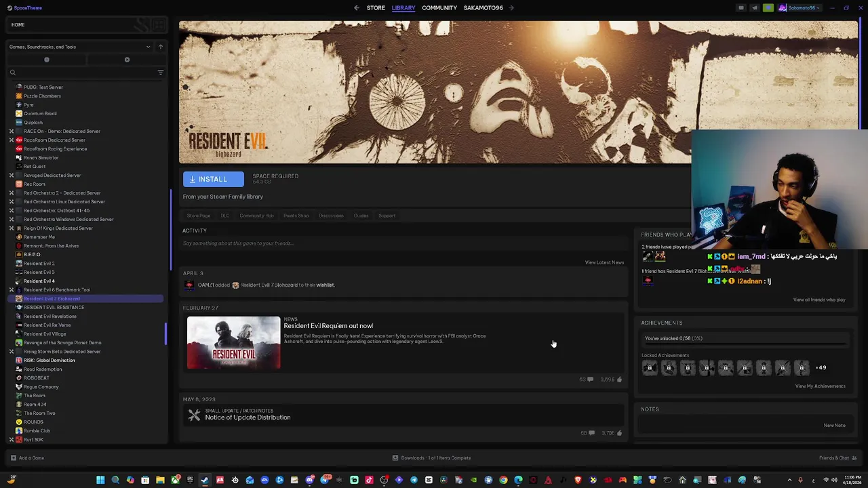Open Notice of Update Distribution patch note

(x=248, y=418)
